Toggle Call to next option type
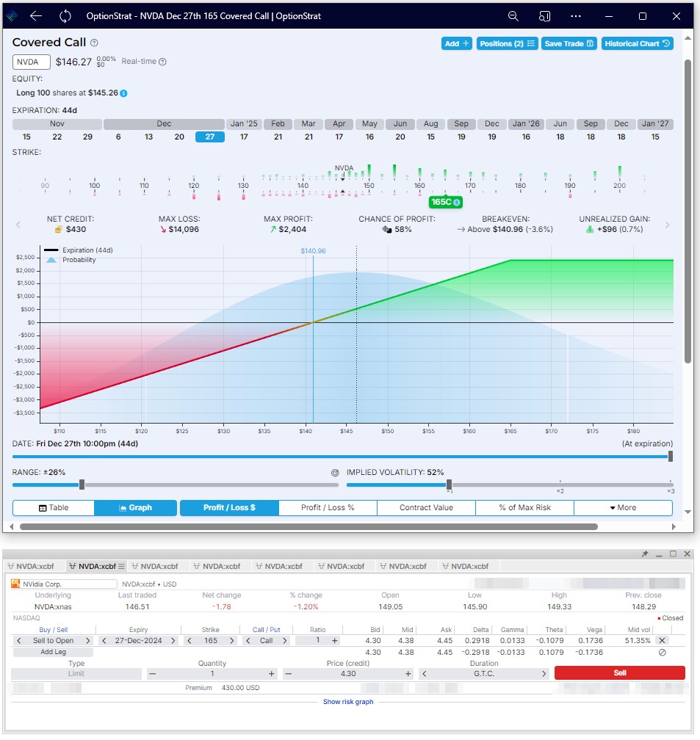 285,641
